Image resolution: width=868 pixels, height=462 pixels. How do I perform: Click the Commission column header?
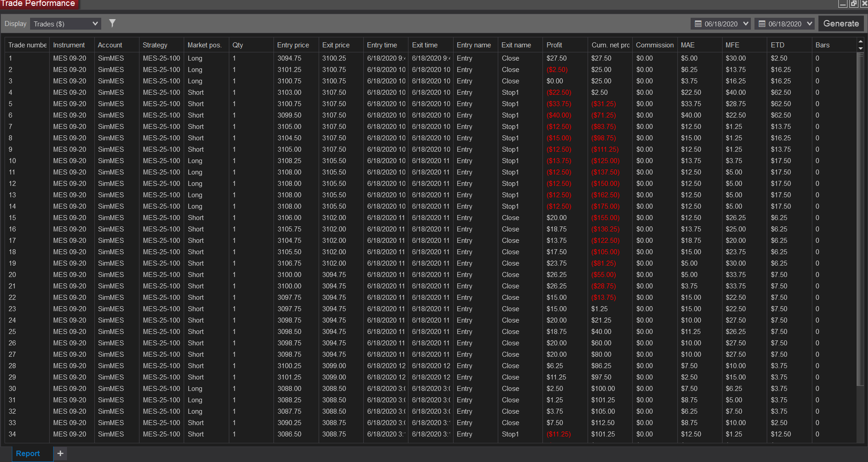pyautogui.click(x=655, y=45)
